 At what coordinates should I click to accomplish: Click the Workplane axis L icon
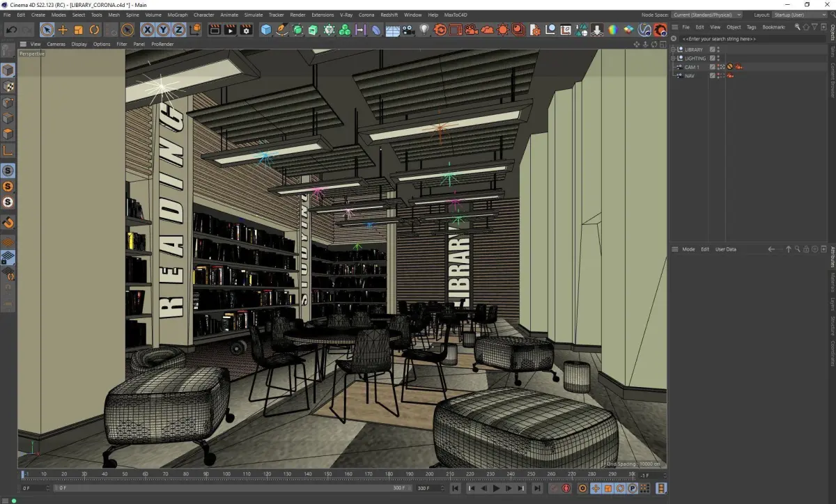tap(8, 150)
